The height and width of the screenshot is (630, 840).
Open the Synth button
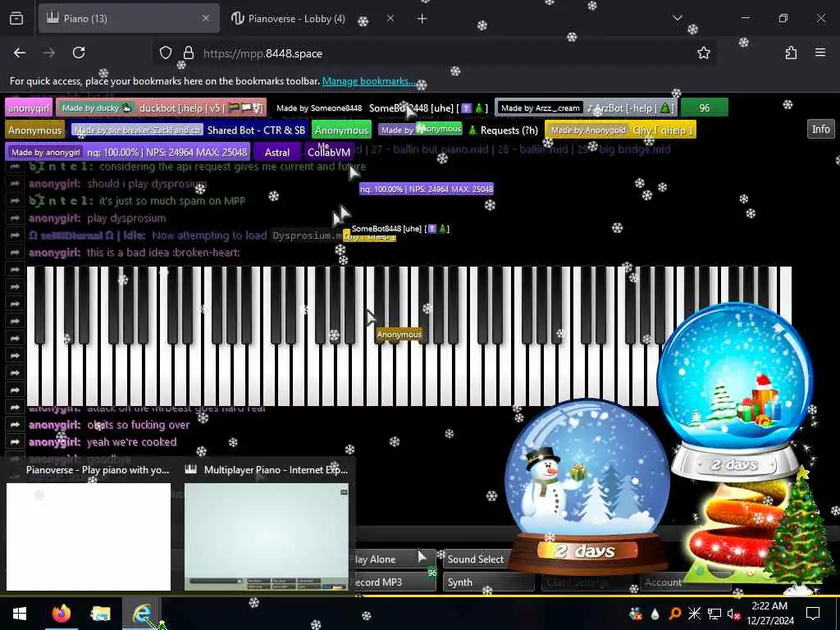(488, 582)
